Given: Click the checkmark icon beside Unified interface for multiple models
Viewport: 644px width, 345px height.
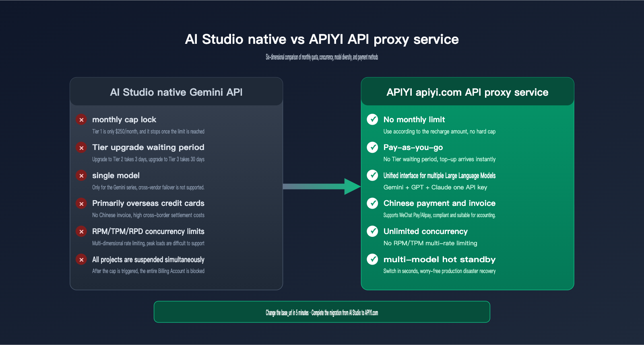Looking at the screenshot, I should [372, 175].
